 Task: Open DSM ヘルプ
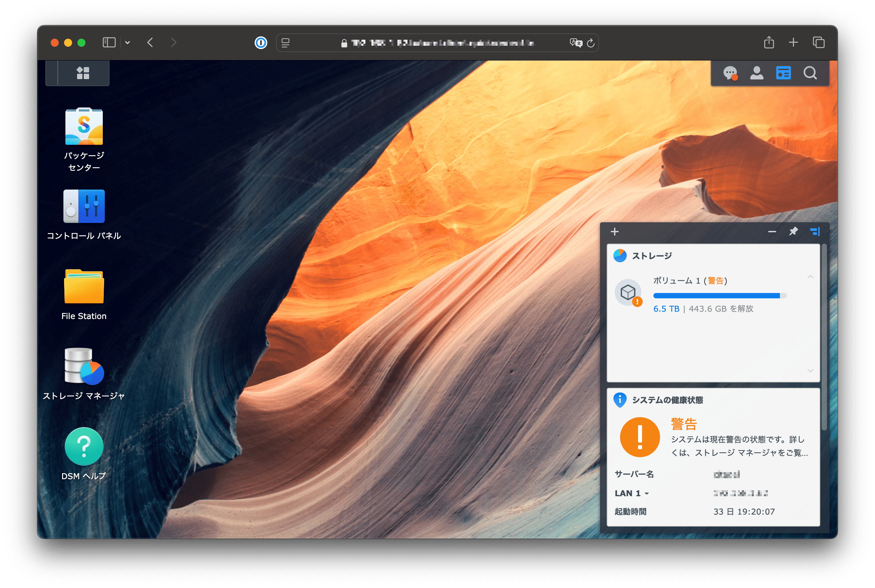pos(84,446)
